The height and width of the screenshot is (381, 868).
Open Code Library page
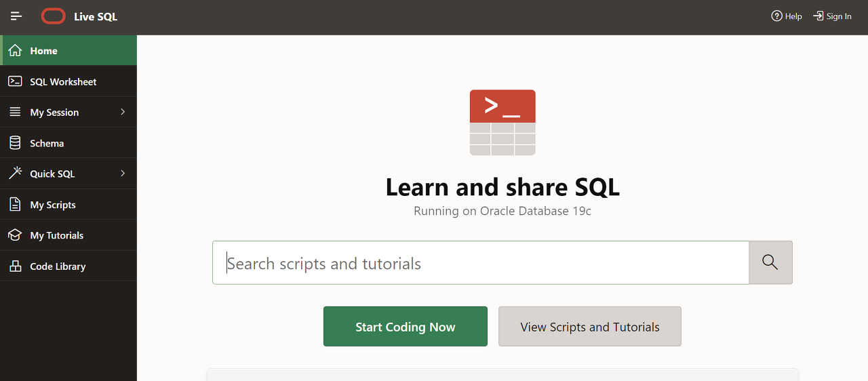(68, 266)
